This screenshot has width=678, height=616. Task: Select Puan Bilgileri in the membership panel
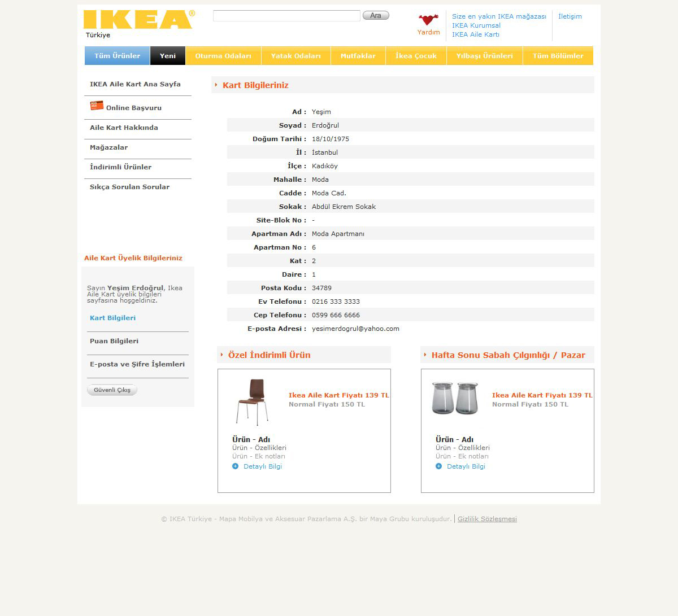tap(114, 341)
